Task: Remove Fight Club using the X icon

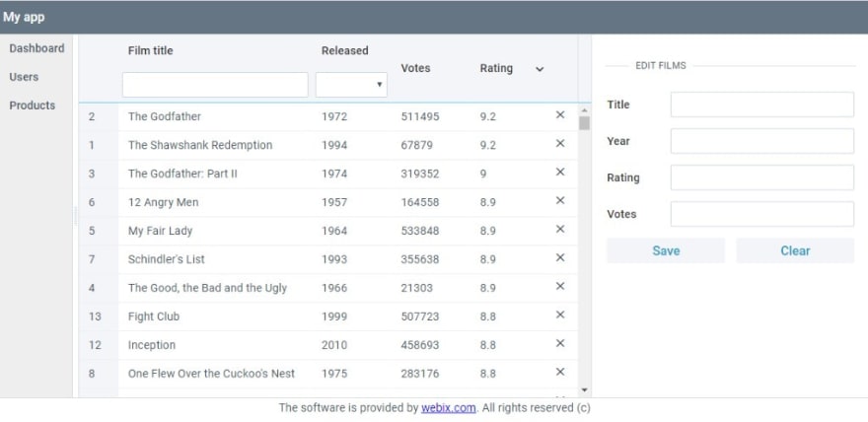Action: [559, 315]
